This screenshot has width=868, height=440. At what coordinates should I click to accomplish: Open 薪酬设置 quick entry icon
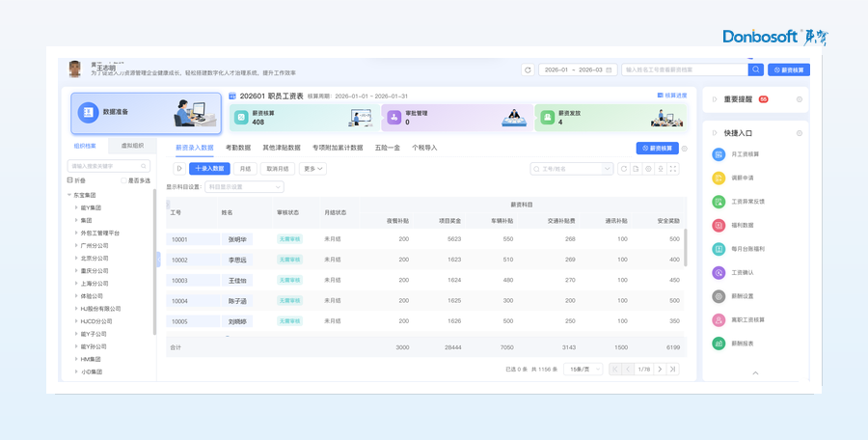pyautogui.click(x=719, y=296)
